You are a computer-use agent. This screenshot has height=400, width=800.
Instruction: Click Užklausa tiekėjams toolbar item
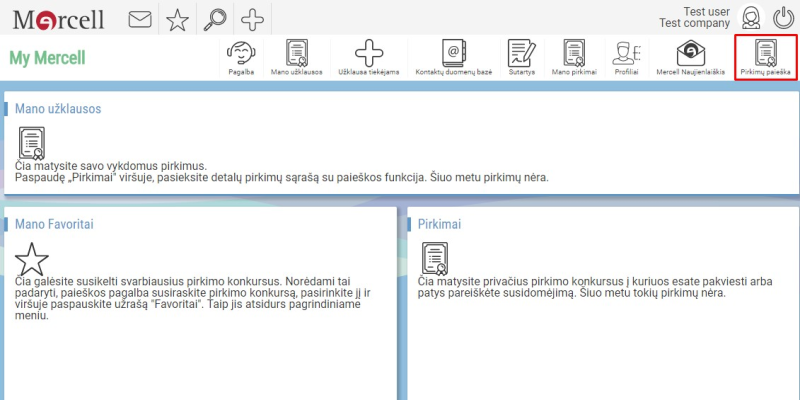click(370, 58)
